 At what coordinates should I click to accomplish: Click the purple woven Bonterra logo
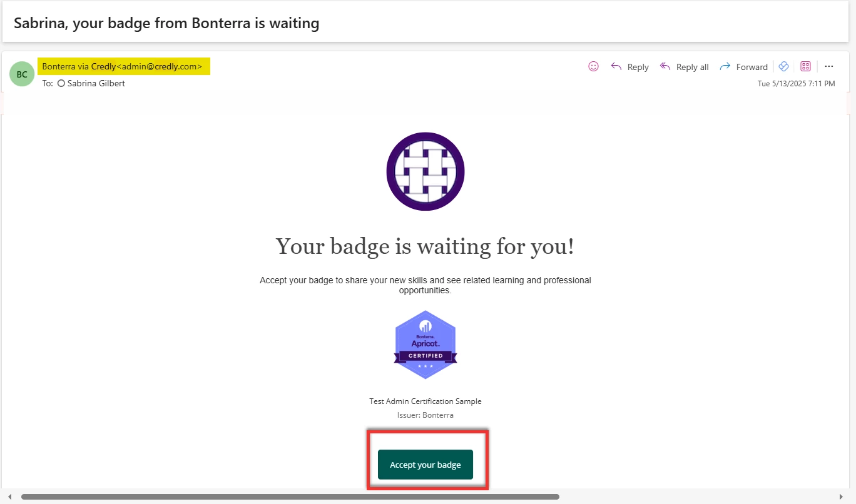coord(425,171)
